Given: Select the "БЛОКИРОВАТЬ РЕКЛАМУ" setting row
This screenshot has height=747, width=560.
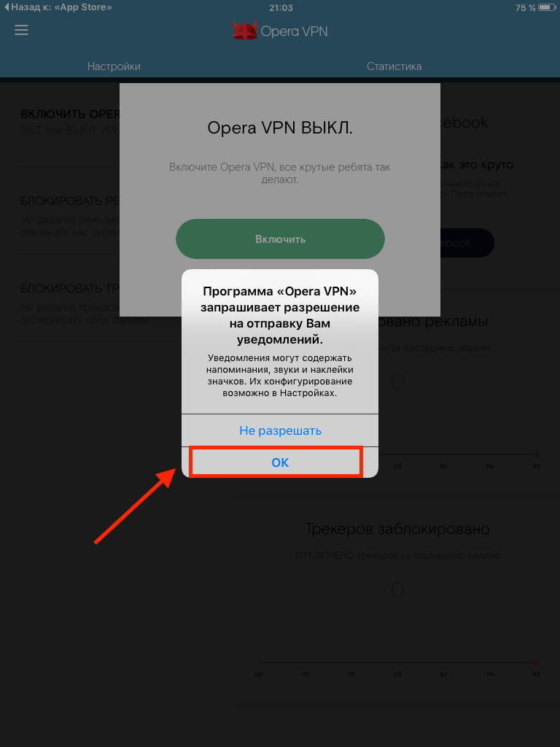Looking at the screenshot, I should 67,209.
